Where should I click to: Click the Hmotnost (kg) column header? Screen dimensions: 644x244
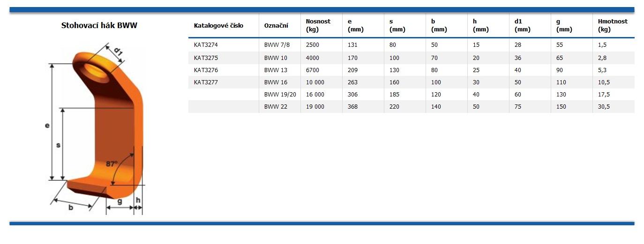(x=612, y=25)
